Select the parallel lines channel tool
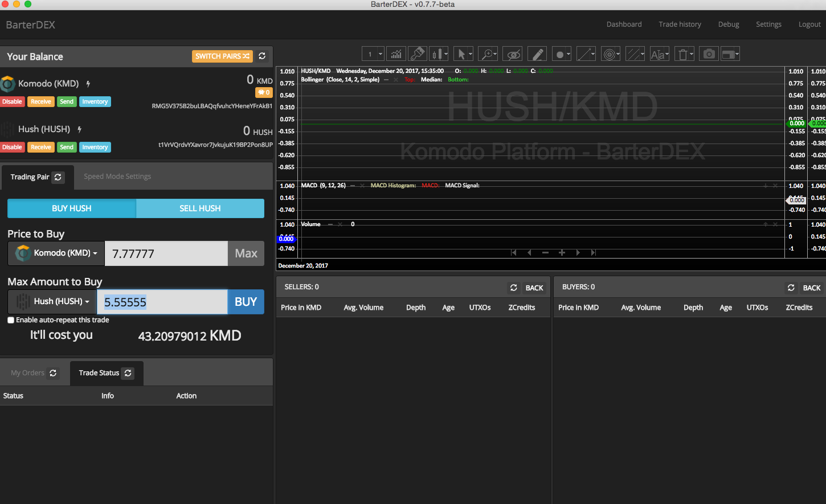This screenshot has height=504, width=826. [635, 54]
